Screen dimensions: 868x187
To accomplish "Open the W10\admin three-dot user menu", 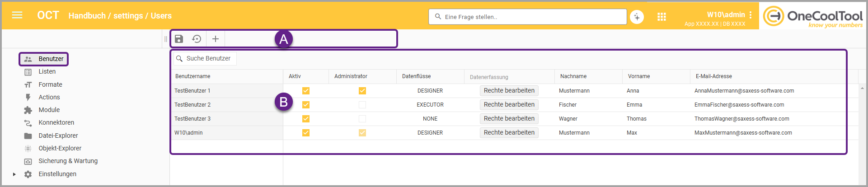I will tap(751, 15).
